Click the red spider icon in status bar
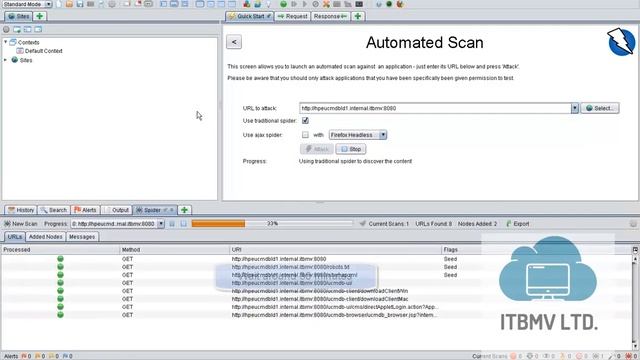Image resolution: width=640 pixels, height=360 pixels. tap(628, 356)
